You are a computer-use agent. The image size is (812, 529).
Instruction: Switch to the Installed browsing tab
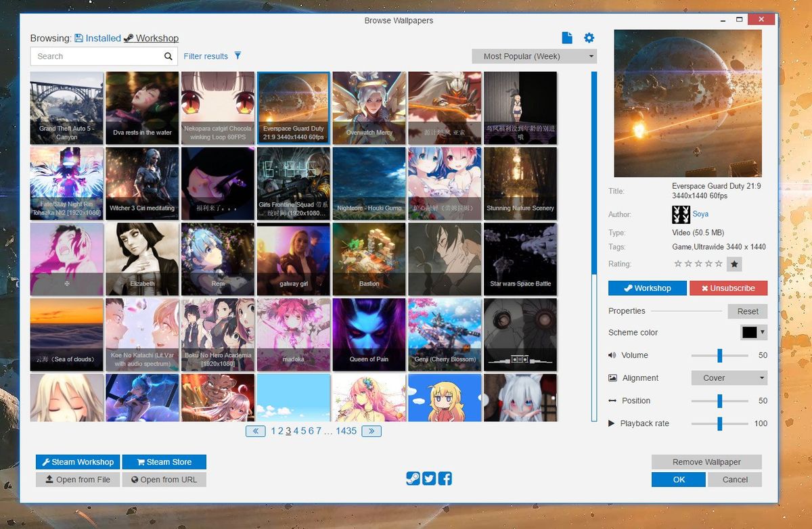pos(102,38)
